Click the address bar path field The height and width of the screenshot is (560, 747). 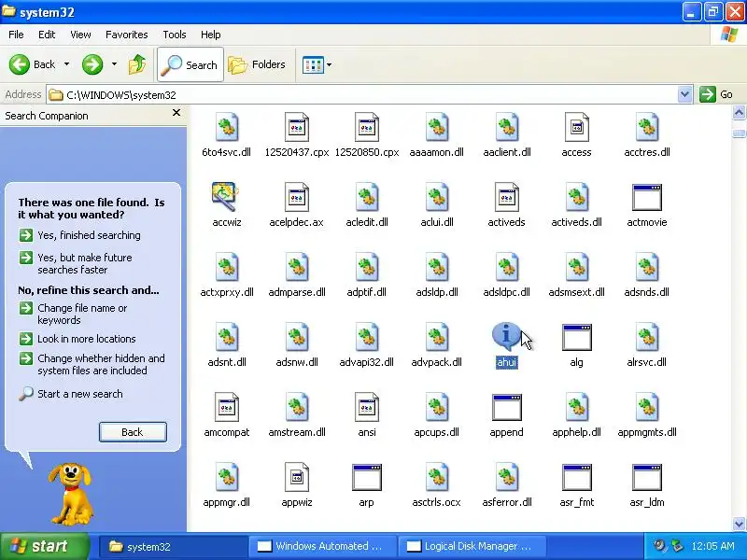tap(362, 95)
